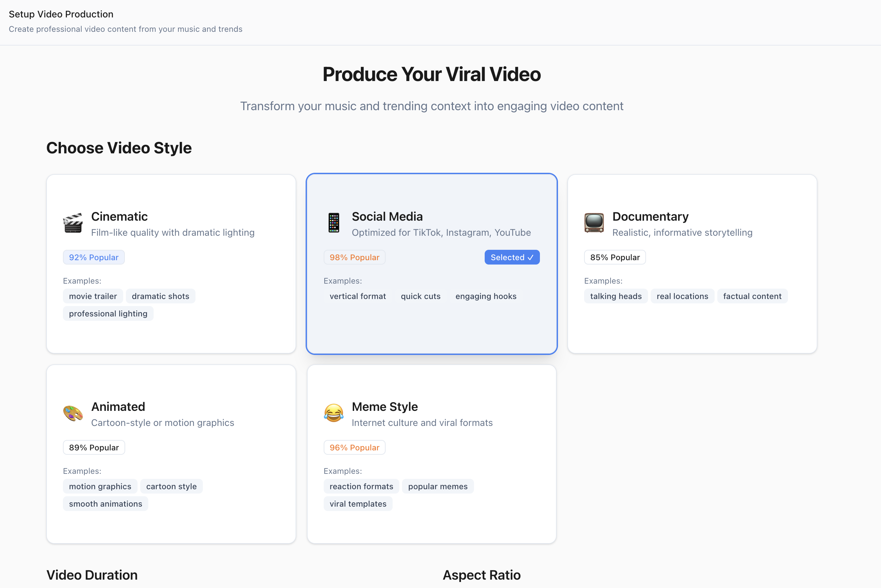Choose the Documentary video style title

tap(650, 216)
